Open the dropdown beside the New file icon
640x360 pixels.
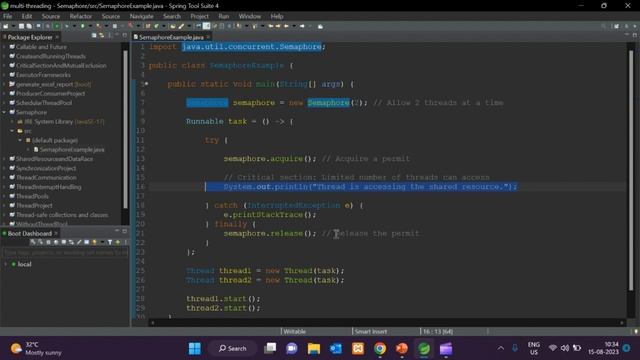13,26
